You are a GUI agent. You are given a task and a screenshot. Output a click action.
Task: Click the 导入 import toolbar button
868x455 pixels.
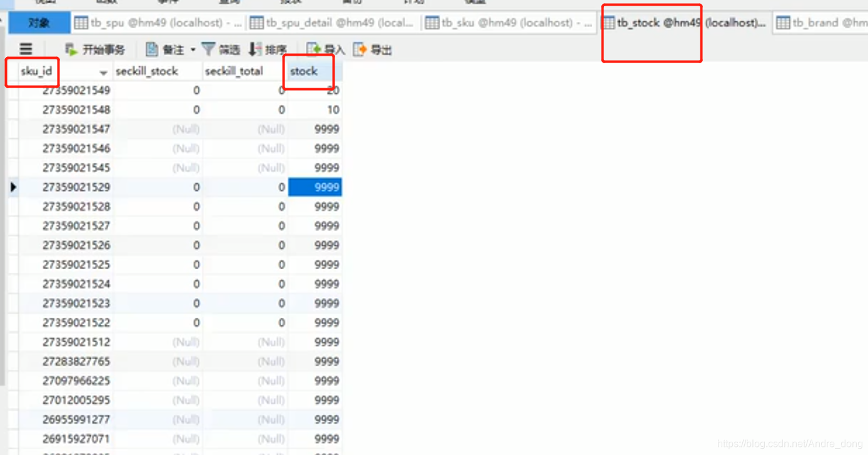point(326,49)
